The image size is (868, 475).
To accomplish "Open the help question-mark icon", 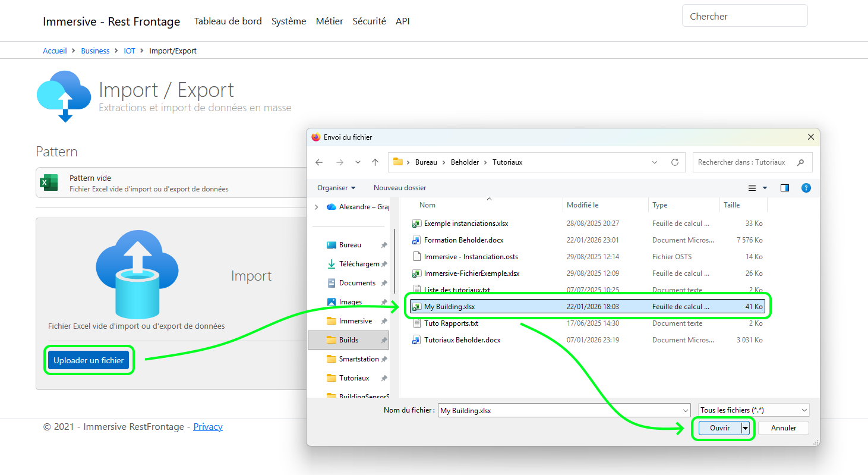I will pos(806,187).
